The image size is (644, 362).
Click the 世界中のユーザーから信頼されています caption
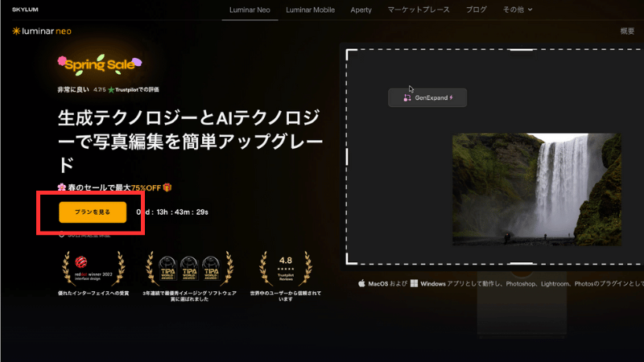pyautogui.click(x=286, y=296)
